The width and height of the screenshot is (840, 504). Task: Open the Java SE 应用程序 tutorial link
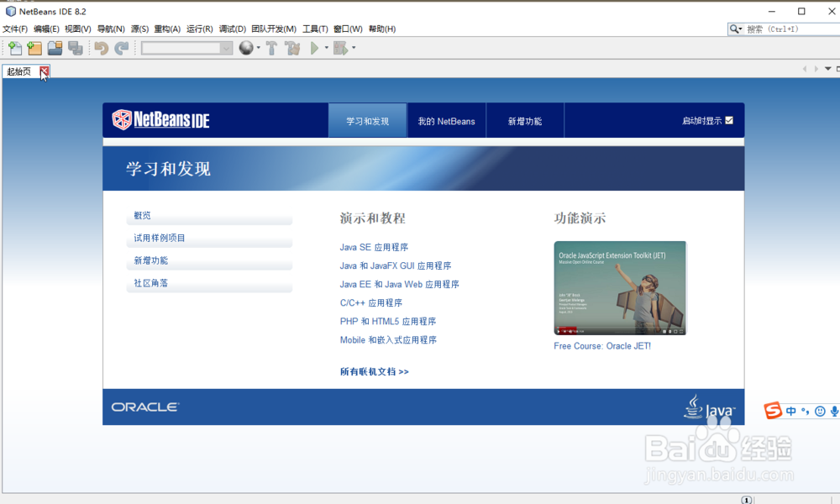point(374,247)
